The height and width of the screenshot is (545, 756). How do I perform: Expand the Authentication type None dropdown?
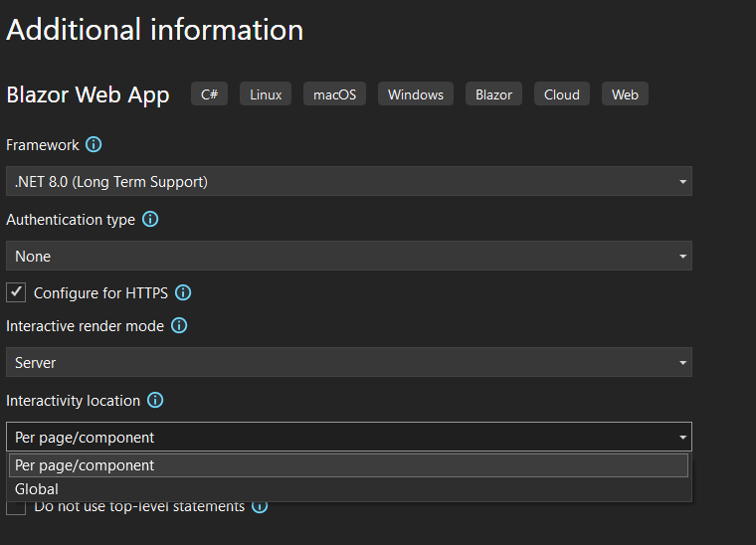[x=349, y=256]
